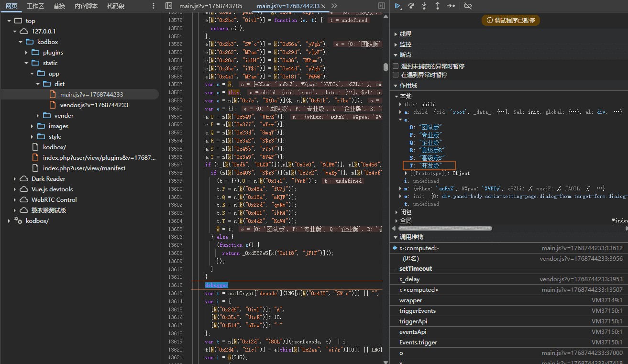Image resolution: width=628 pixels, height=364 pixels.
Task: Click the Step out of function icon
Action: click(x=437, y=6)
